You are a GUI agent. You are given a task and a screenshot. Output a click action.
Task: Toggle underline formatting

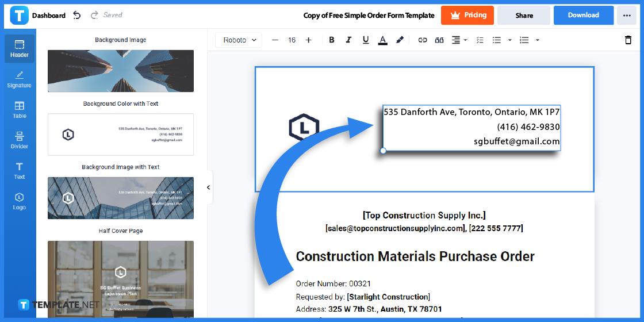tap(366, 40)
